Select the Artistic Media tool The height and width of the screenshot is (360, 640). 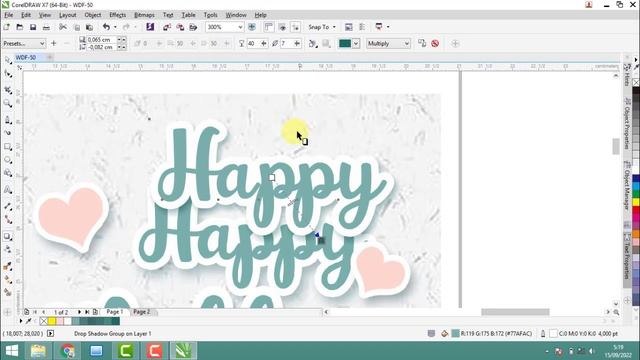point(7,133)
